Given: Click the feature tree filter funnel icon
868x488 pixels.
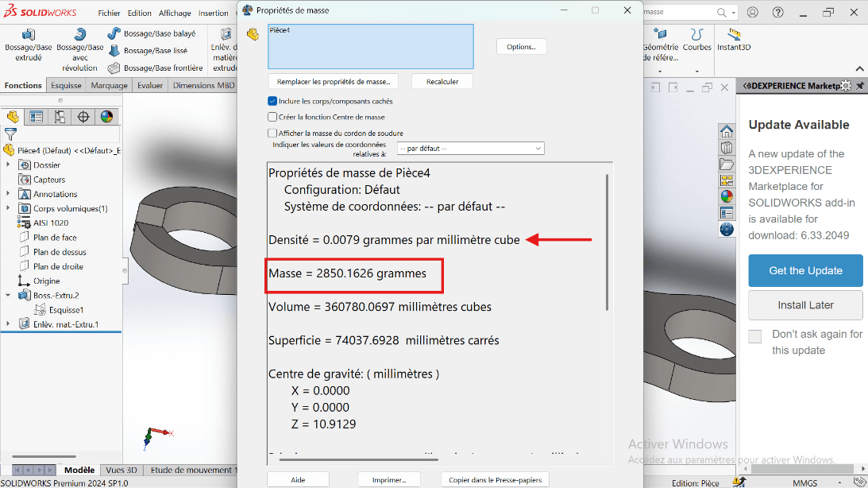Looking at the screenshot, I should (10, 134).
